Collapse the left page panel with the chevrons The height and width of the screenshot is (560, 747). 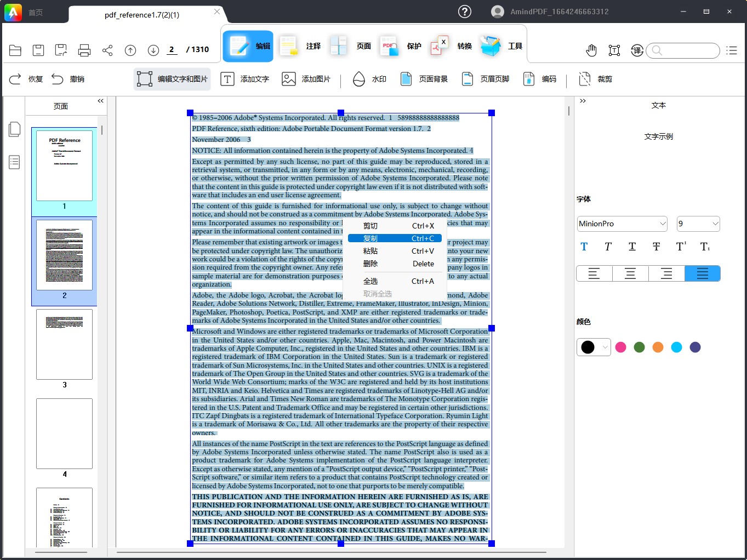point(100,101)
